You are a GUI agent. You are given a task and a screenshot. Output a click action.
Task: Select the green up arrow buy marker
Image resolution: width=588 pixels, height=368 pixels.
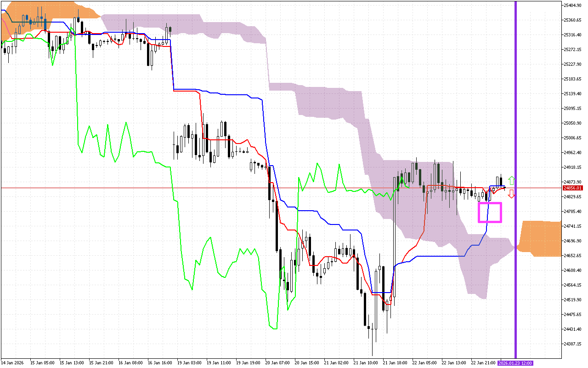click(512, 179)
